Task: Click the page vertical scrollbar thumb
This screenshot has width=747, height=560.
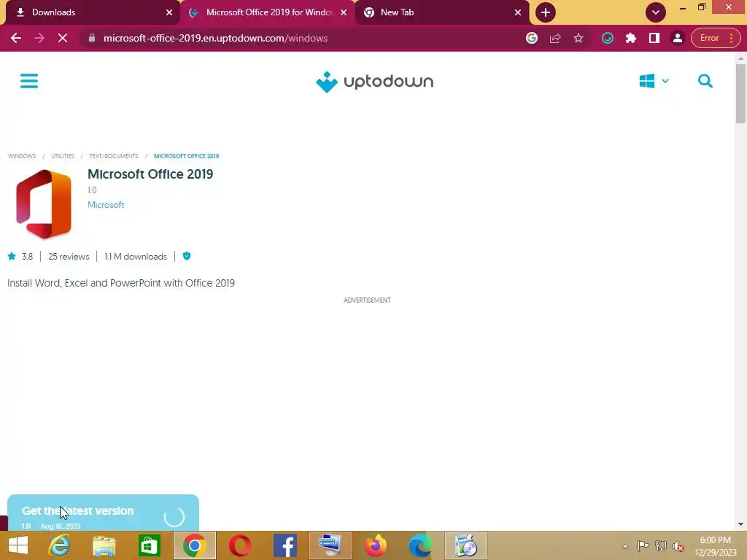Action: pos(740,94)
